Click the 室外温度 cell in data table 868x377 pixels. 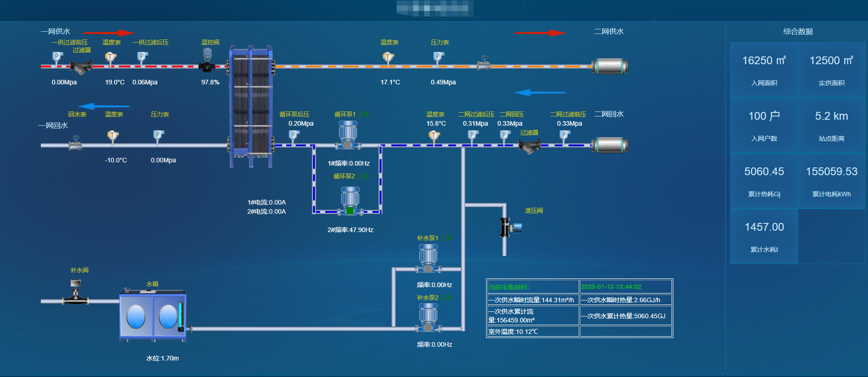[532, 332]
